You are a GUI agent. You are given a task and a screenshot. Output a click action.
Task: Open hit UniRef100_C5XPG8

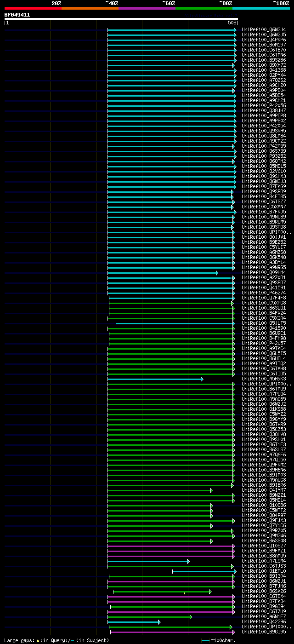click(x=264, y=303)
